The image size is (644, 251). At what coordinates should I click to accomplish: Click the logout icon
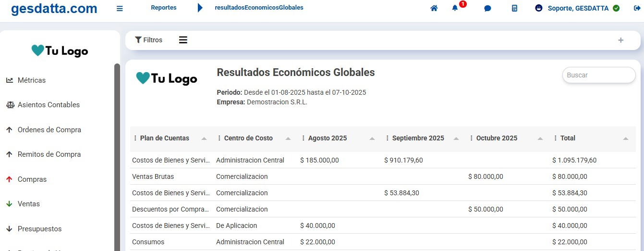click(637, 8)
